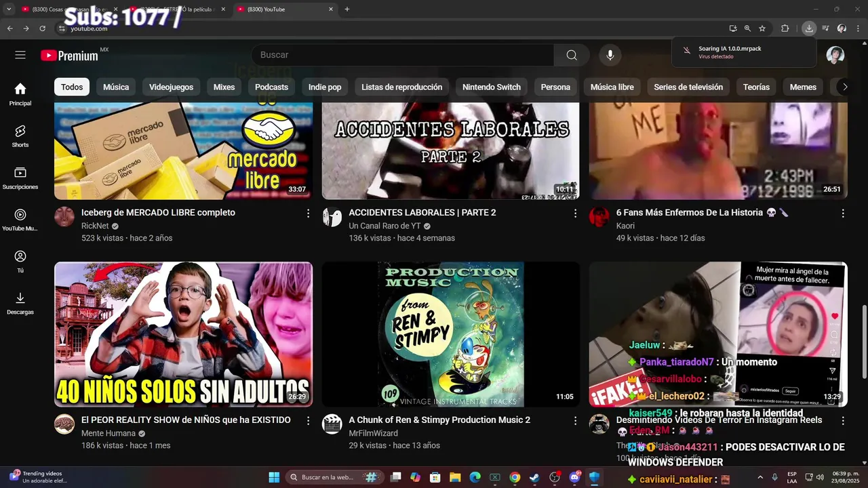The image size is (868, 488).
Task: Open the media controls icon in toolbar
Action: coord(825,28)
